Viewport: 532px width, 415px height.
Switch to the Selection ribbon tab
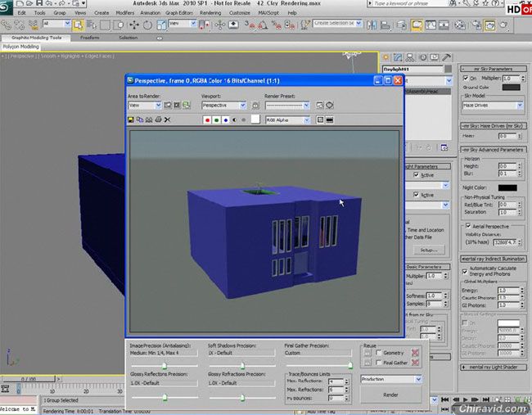pyautogui.click(x=128, y=38)
